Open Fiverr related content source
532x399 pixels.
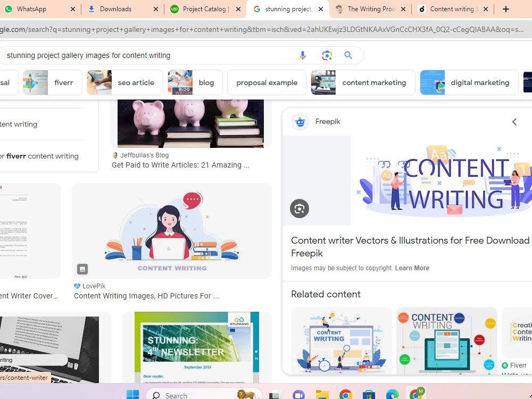pyautogui.click(x=514, y=365)
